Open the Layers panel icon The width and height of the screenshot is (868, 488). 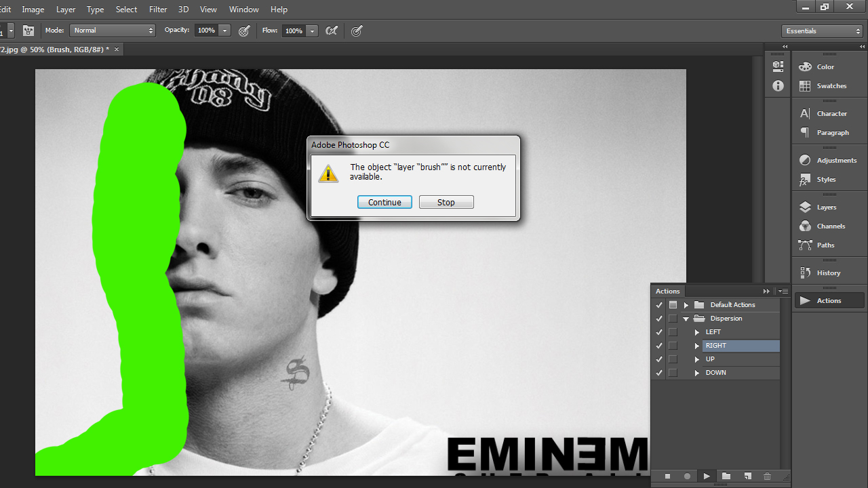[x=805, y=207]
